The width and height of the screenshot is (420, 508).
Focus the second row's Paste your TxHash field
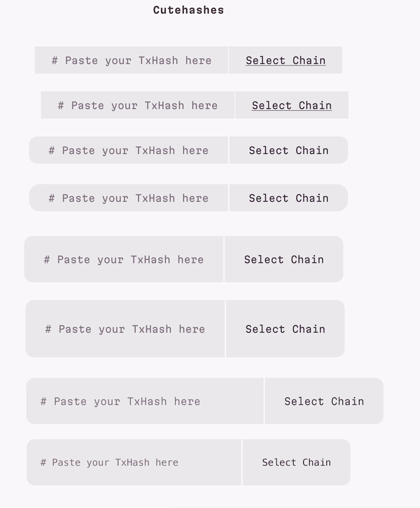click(x=138, y=105)
